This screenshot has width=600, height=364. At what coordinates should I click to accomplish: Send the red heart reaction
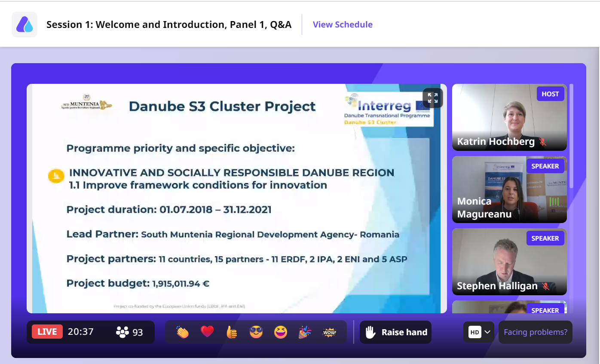click(207, 332)
